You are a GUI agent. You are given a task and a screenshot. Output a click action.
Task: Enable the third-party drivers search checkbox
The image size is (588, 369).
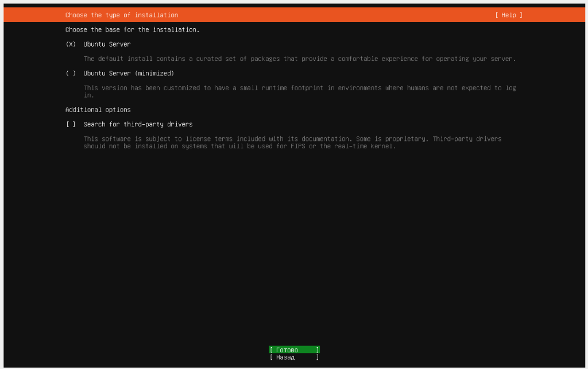pyautogui.click(x=71, y=124)
